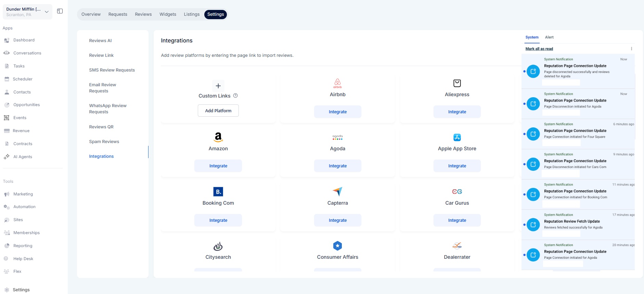The width and height of the screenshot is (644, 294).
Task: Open the Contacts person icon
Action: [x=7, y=92]
